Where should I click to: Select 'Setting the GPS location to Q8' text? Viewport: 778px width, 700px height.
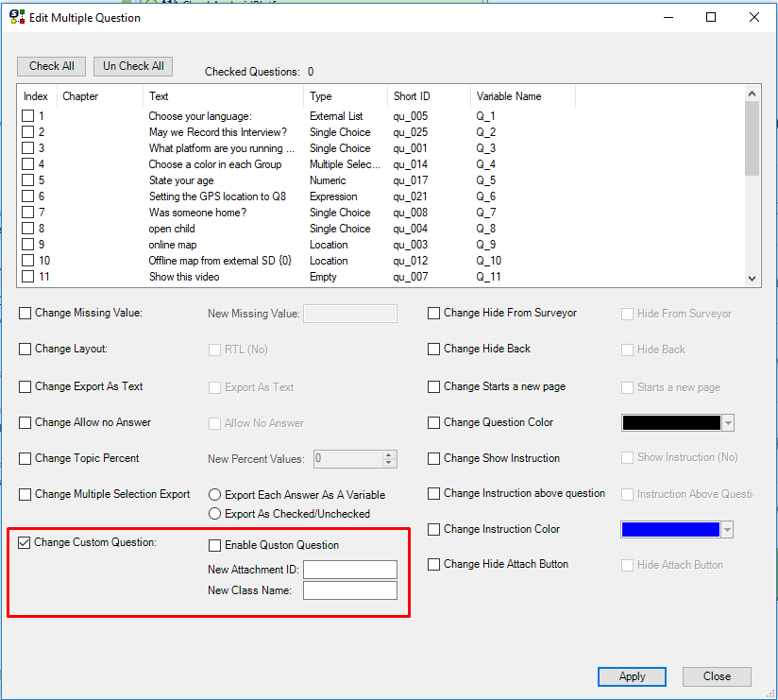click(x=217, y=196)
